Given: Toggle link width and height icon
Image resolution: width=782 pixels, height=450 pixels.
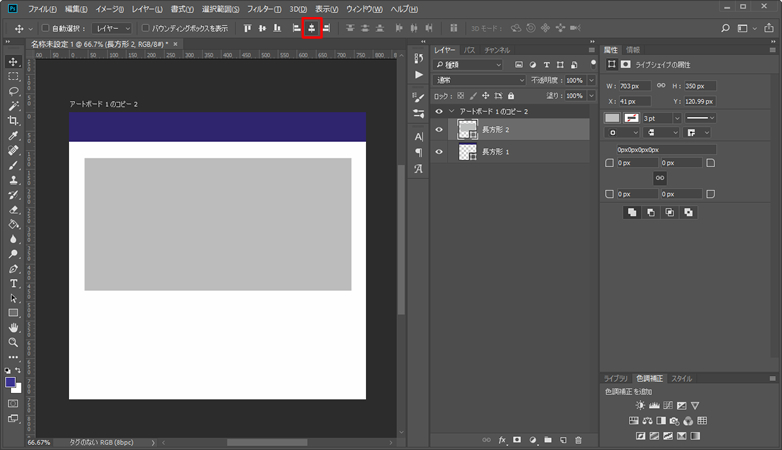Looking at the screenshot, I should [661, 86].
